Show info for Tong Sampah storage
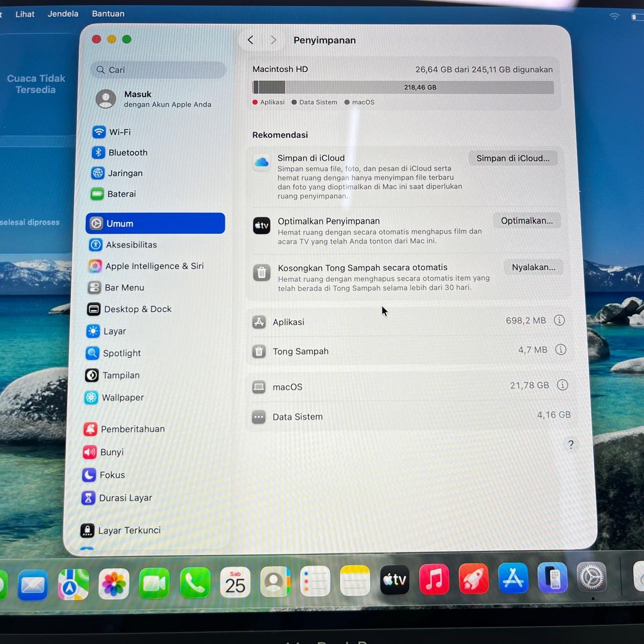Image resolution: width=644 pixels, height=644 pixels. (x=560, y=350)
